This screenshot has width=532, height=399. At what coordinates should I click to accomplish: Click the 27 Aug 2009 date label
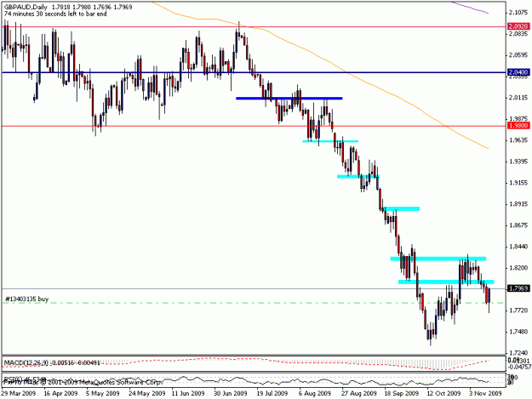coord(359,393)
